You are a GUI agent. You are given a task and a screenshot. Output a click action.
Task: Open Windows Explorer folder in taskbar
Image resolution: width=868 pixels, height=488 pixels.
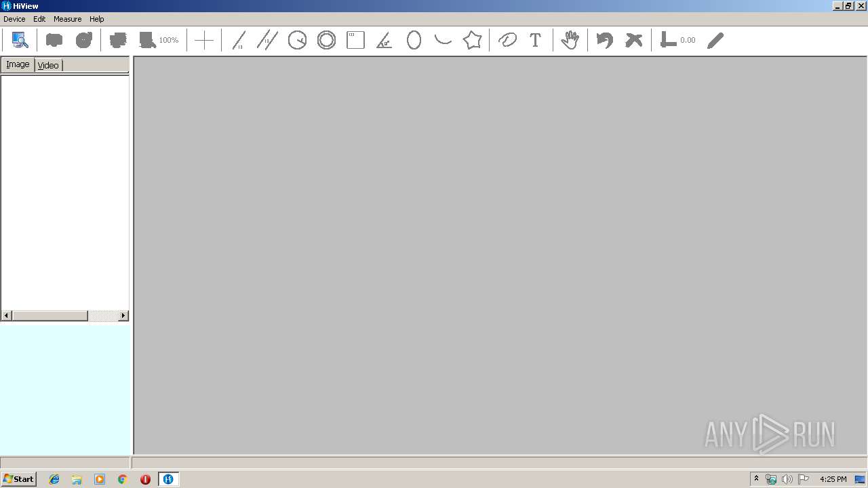[77, 479]
